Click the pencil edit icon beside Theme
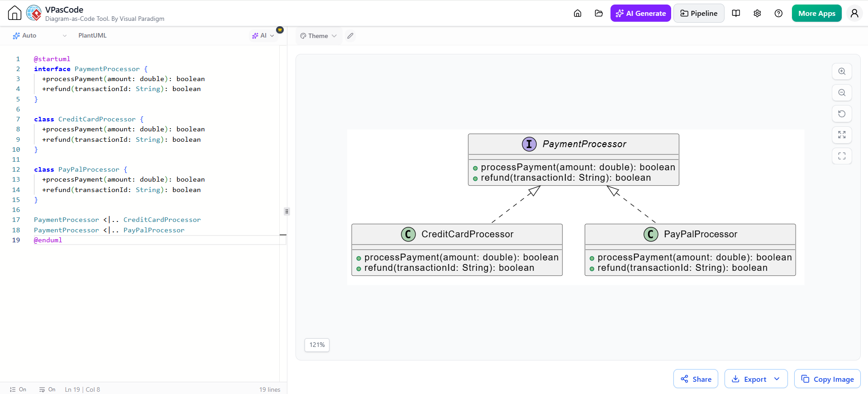The height and width of the screenshot is (394, 868). 350,36
